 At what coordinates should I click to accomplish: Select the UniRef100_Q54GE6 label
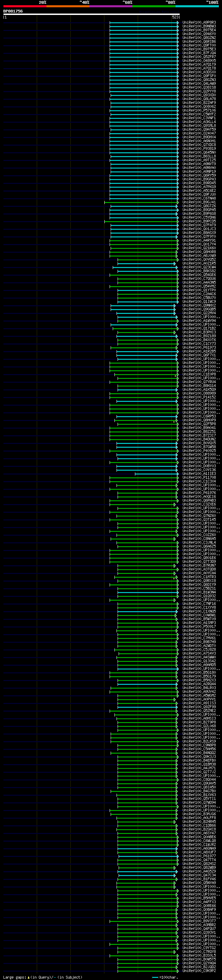199,275
